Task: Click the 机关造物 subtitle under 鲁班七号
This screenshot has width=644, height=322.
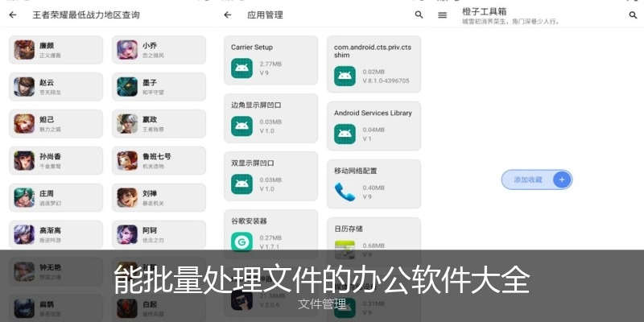Action: (x=153, y=167)
